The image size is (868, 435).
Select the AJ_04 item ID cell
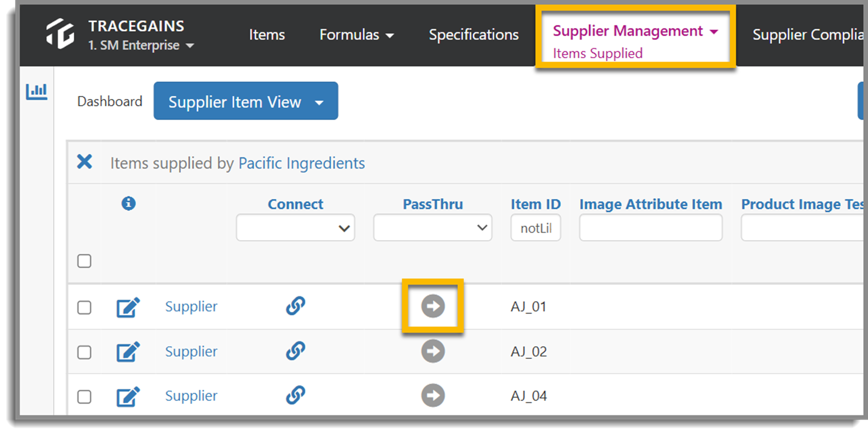[529, 396]
